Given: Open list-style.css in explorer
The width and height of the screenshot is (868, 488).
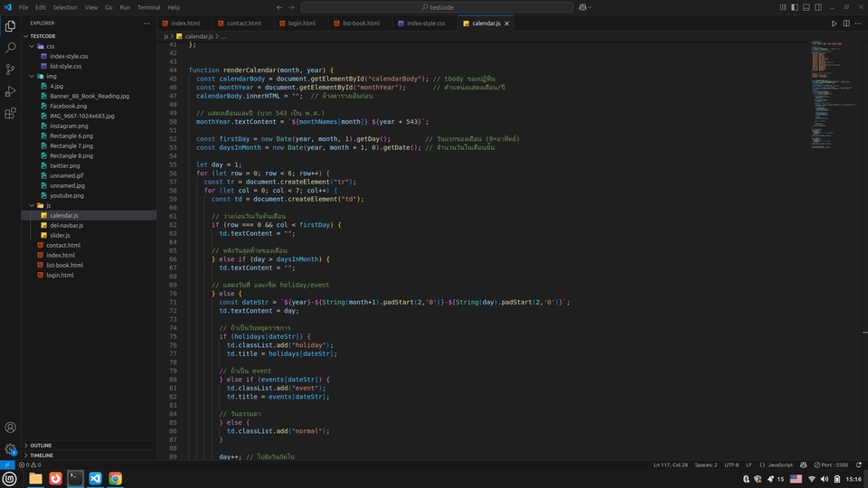Looking at the screenshot, I should (x=65, y=66).
